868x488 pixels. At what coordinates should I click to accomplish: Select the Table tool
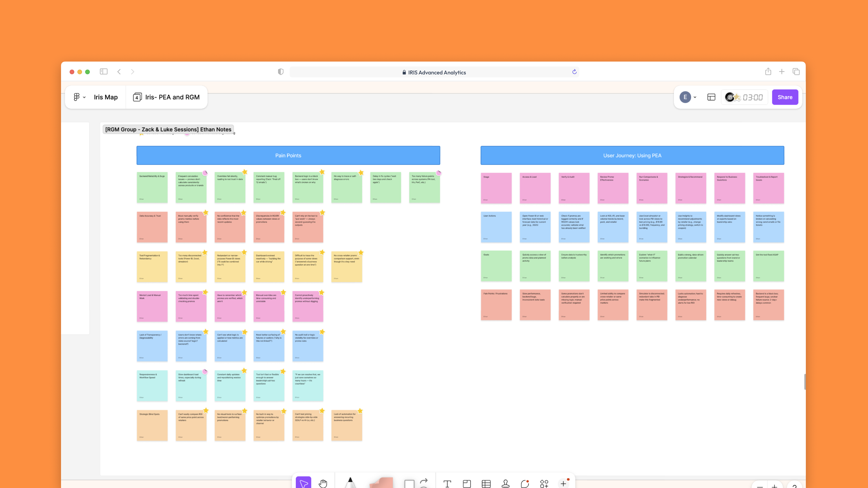point(486,483)
